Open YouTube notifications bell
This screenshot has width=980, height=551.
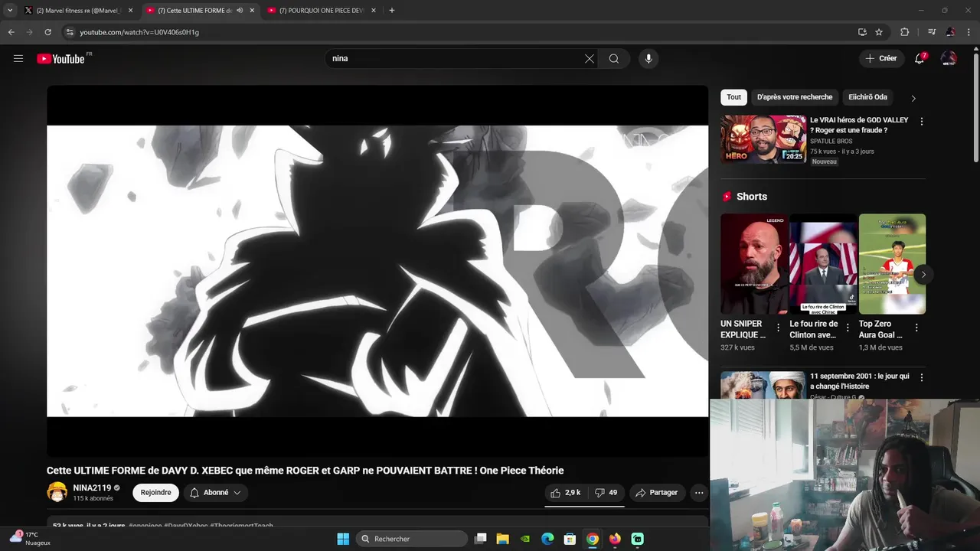pos(920,58)
